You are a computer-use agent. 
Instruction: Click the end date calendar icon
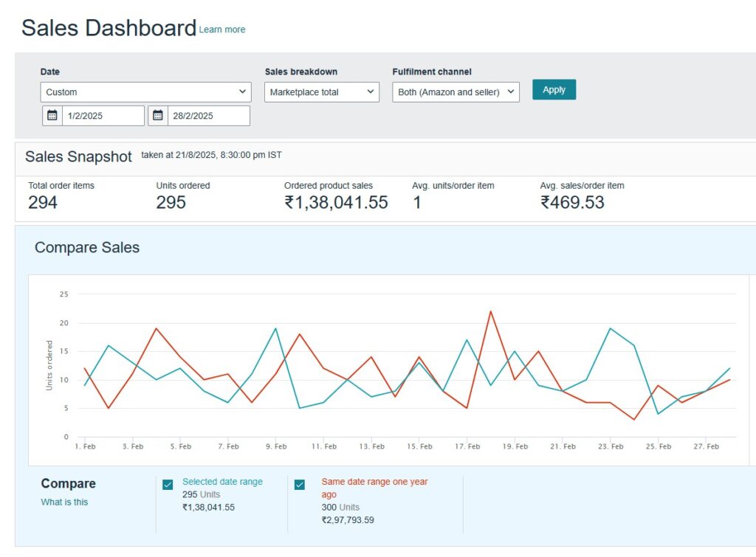click(158, 116)
